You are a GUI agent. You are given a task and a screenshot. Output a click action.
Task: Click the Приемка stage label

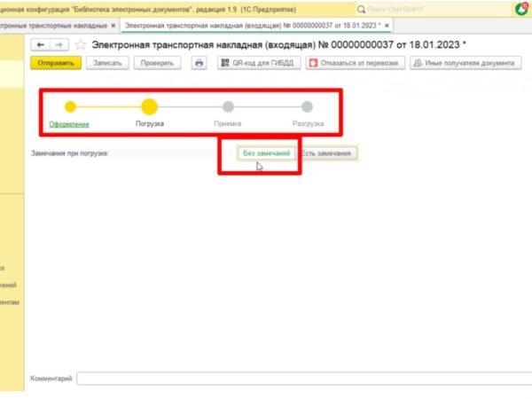pos(228,124)
